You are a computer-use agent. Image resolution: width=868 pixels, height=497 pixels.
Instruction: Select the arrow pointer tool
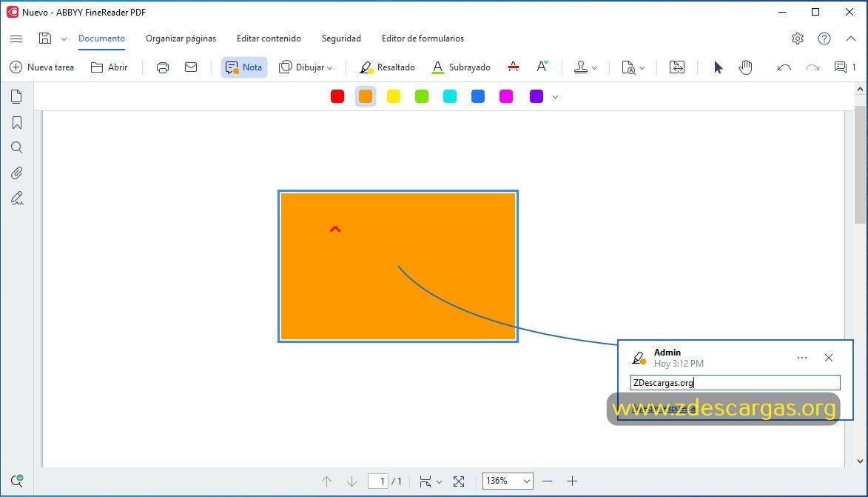click(x=718, y=67)
